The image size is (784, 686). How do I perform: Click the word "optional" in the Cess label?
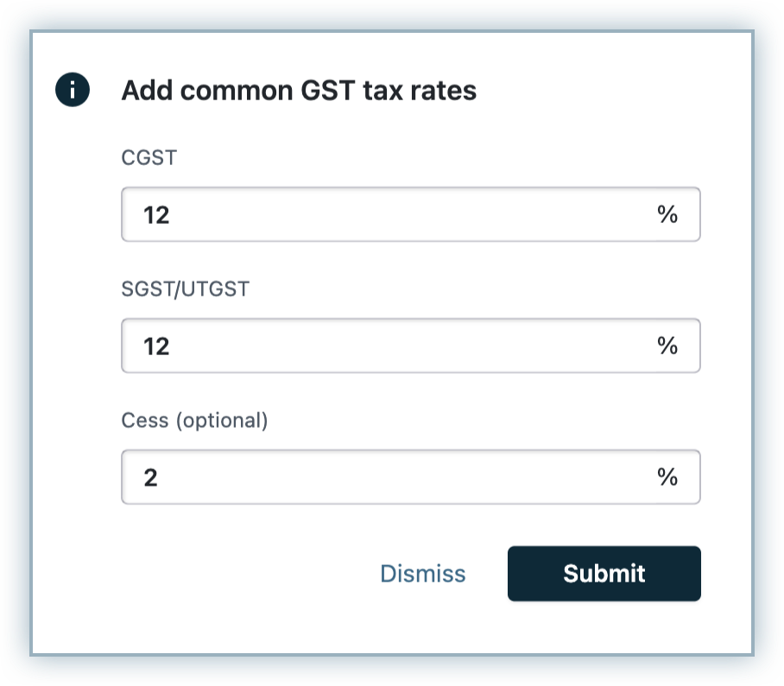tap(221, 421)
